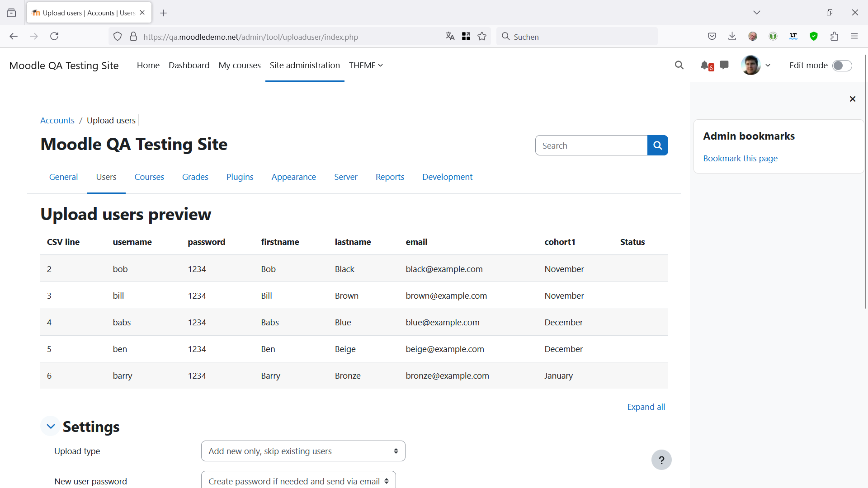Click the black@example.com email cell

tap(444, 269)
